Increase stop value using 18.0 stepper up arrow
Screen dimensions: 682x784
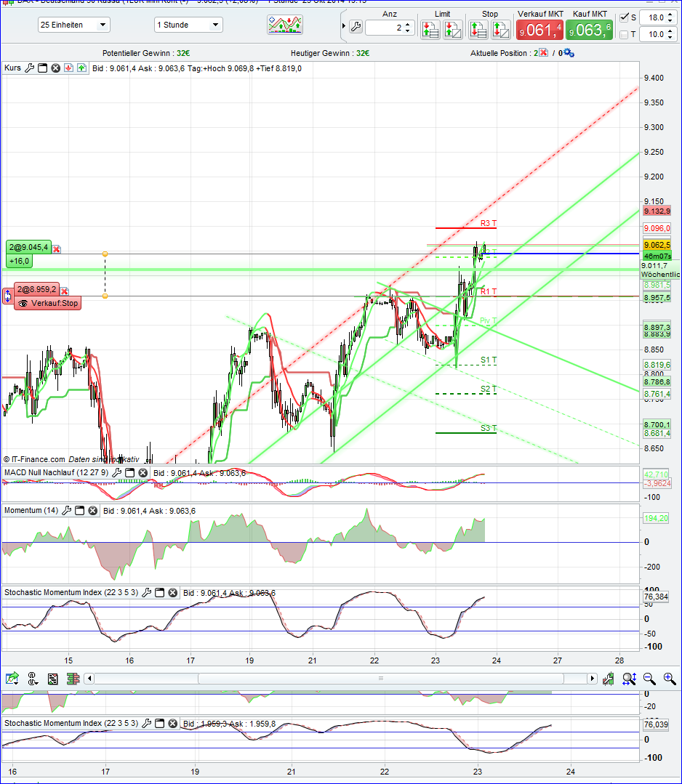[x=670, y=14]
